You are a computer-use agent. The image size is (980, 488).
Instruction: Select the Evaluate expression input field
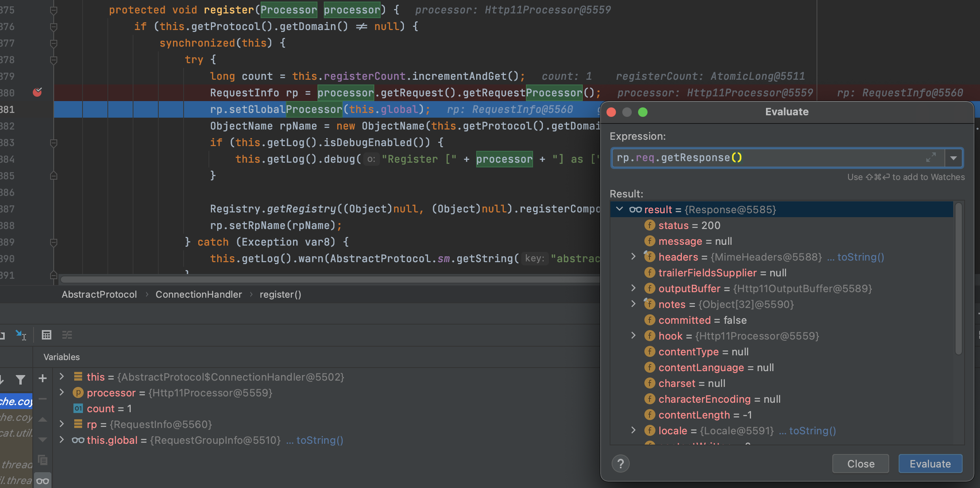pos(777,158)
